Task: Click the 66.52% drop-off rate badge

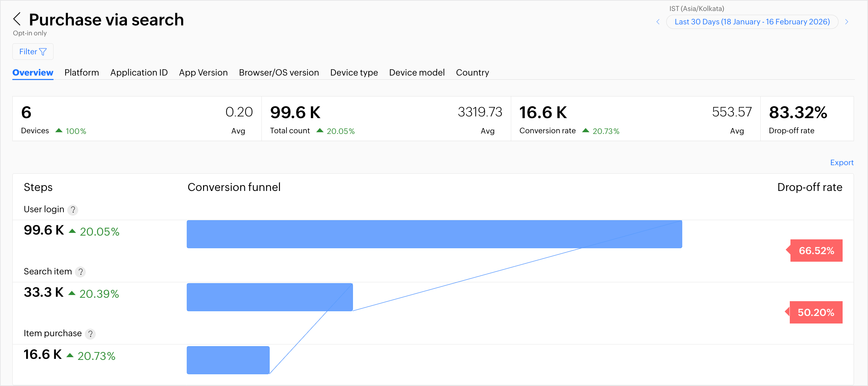Action: click(816, 251)
